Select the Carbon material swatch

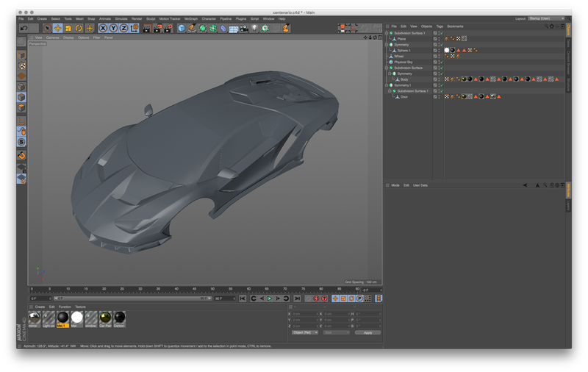119,319
